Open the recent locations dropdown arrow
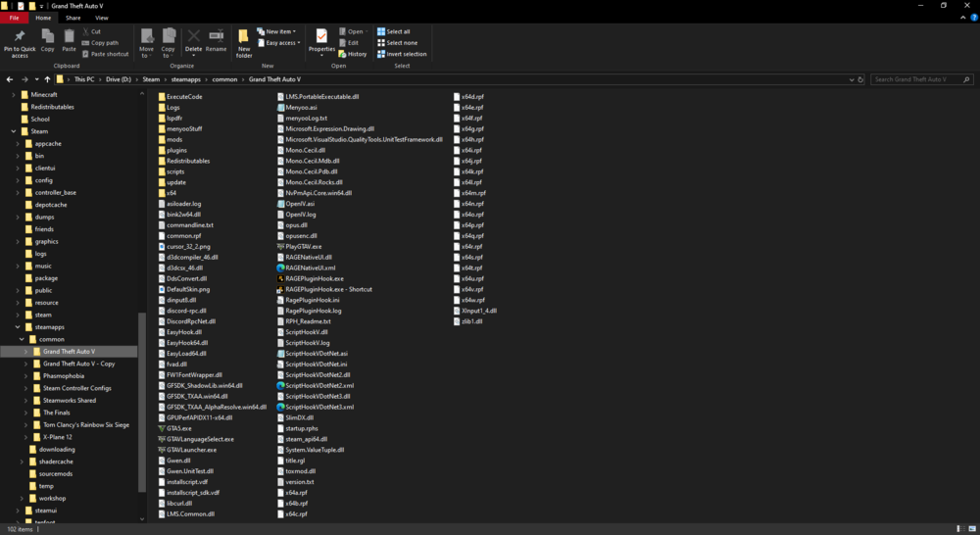Viewport: 980px width, 535px height. [36, 79]
